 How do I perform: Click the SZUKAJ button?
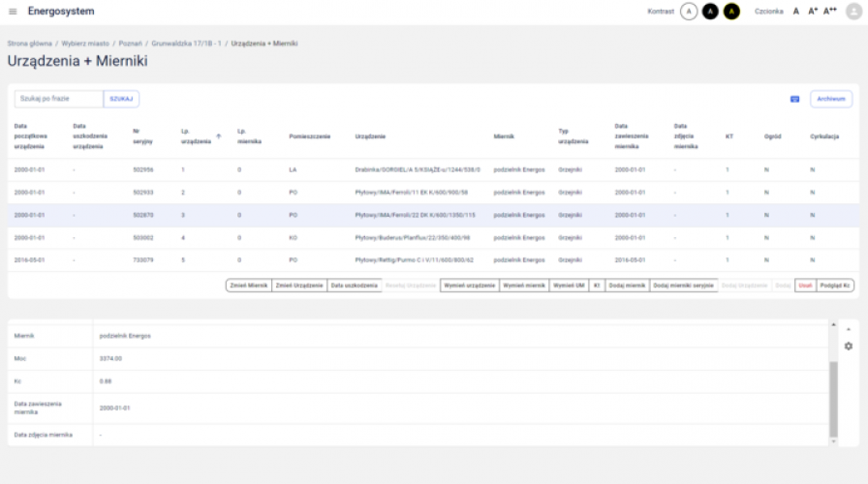pos(121,99)
